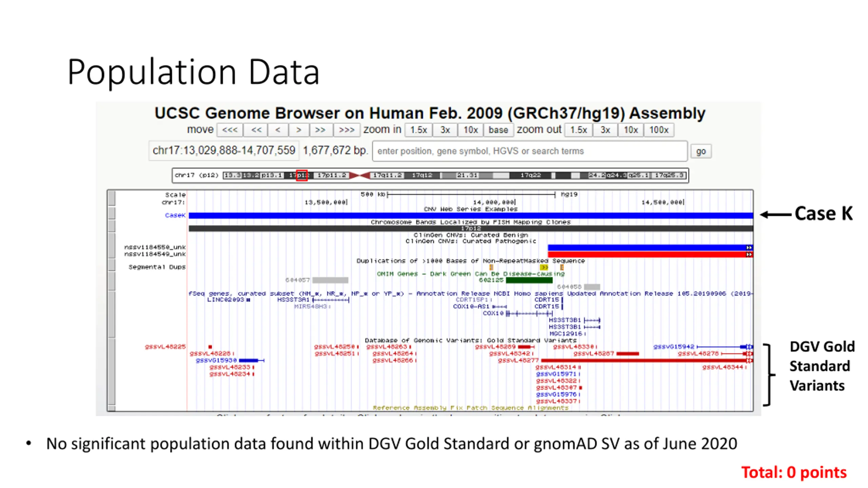This screenshot has width=868, height=488.
Task: Zoom out by 10x
Action: 631,130
